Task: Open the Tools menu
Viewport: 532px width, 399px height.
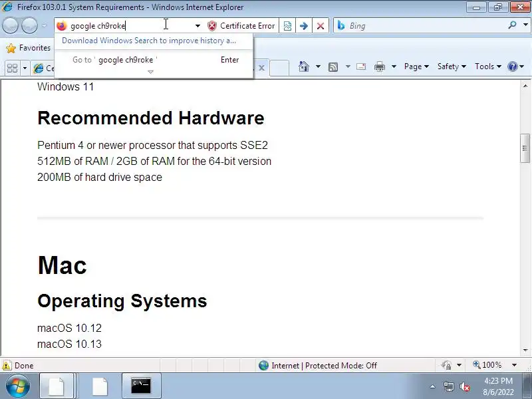Action: (488, 66)
